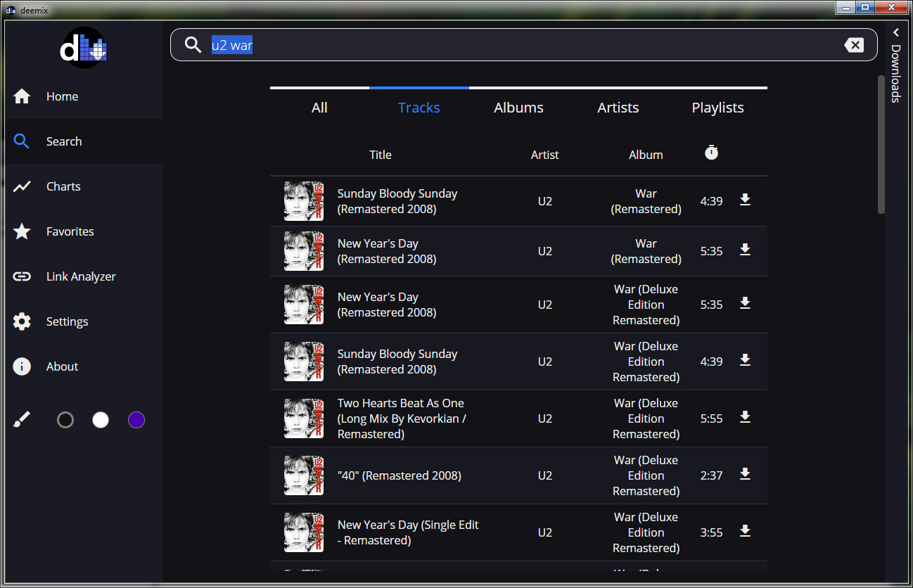Image resolution: width=913 pixels, height=588 pixels.
Task: Select the white light theme circle
Action: 101,420
